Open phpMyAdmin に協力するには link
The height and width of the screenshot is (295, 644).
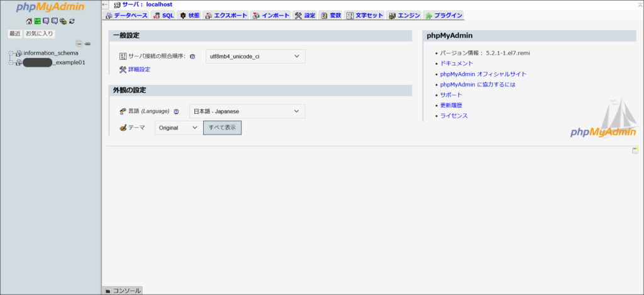(478, 85)
